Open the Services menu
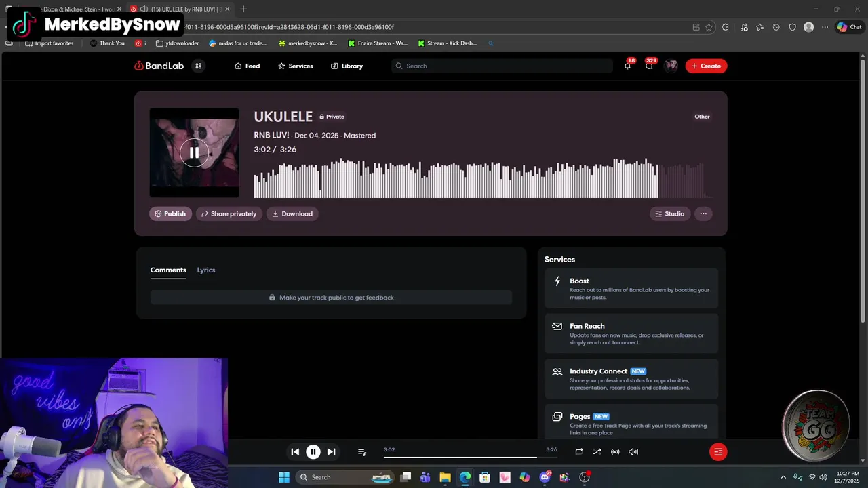 pyautogui.click(x=295, y=66)
